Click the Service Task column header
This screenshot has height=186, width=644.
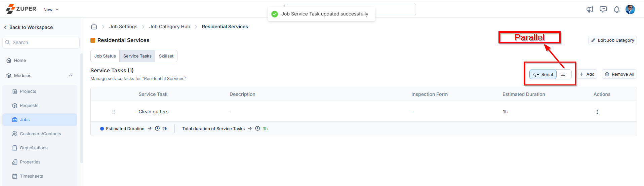(x=153, y=94)
